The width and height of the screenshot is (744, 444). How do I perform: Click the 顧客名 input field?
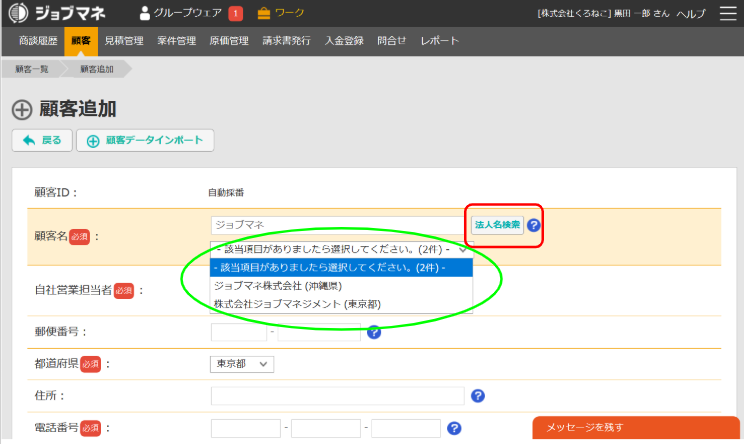click(x=337, y=225)
